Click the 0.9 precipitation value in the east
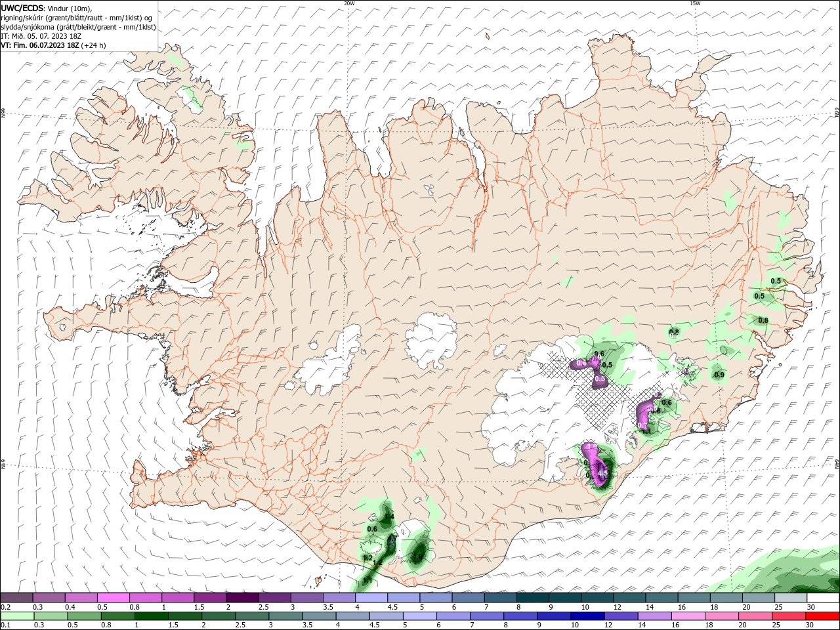 [x=719, y=375]
